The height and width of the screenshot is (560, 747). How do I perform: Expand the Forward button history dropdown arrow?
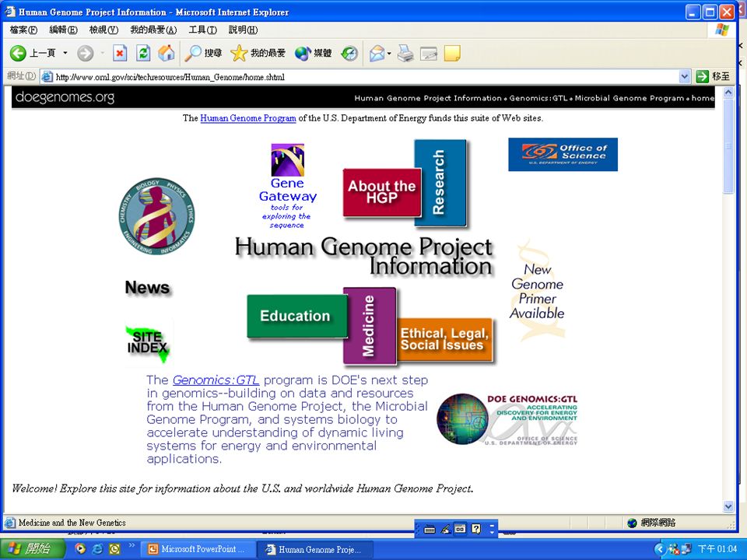click(x=103, y=53)
